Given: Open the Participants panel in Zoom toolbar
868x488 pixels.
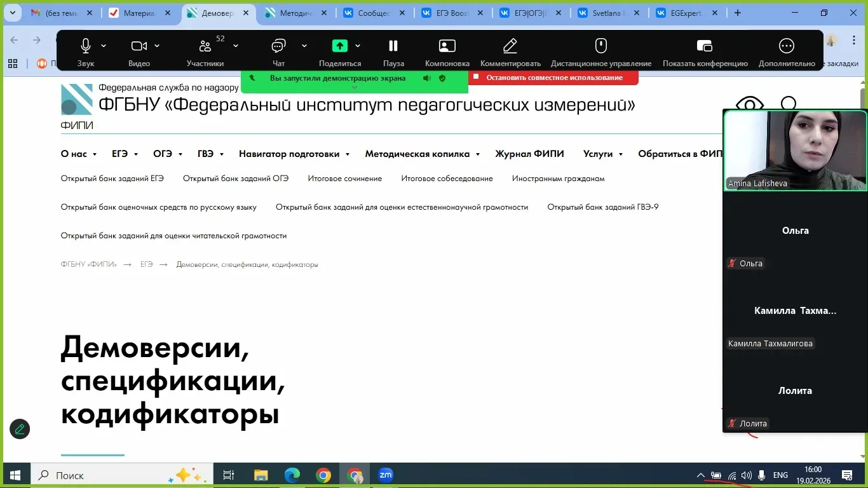Looking at the screenshot, I should pyautogui.click(x=205, y=46).
